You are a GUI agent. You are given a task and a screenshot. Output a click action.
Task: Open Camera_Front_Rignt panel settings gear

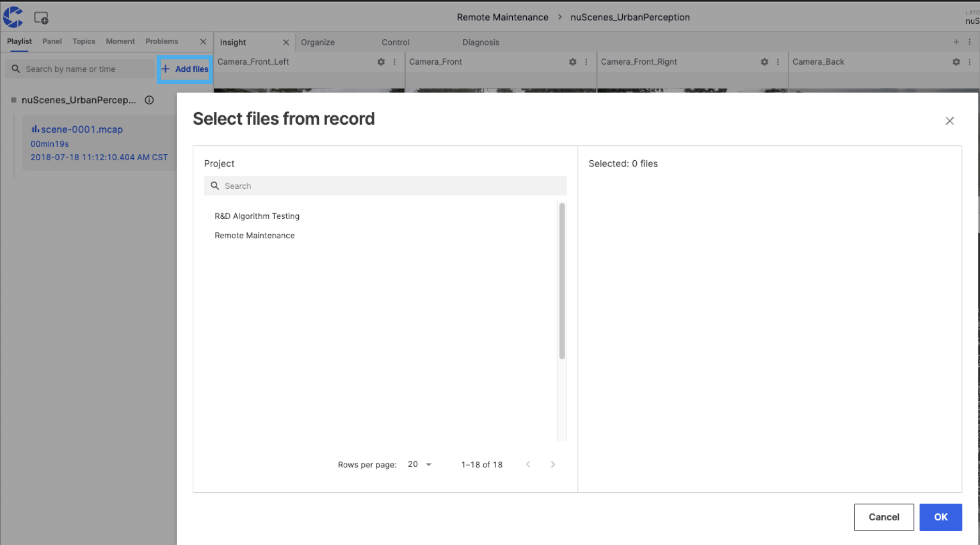[764, 62]
